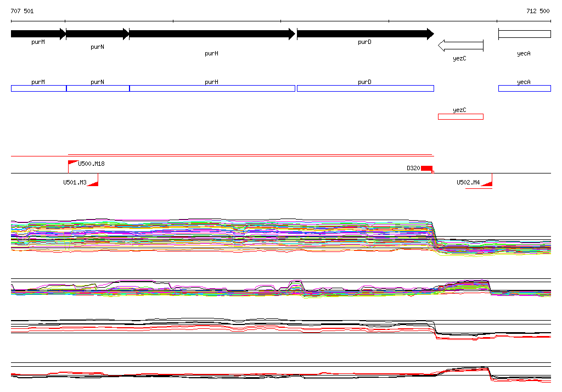Click the purN label under black arrow
The width and height of the screenshot is (562, 392).
point(98,47)
